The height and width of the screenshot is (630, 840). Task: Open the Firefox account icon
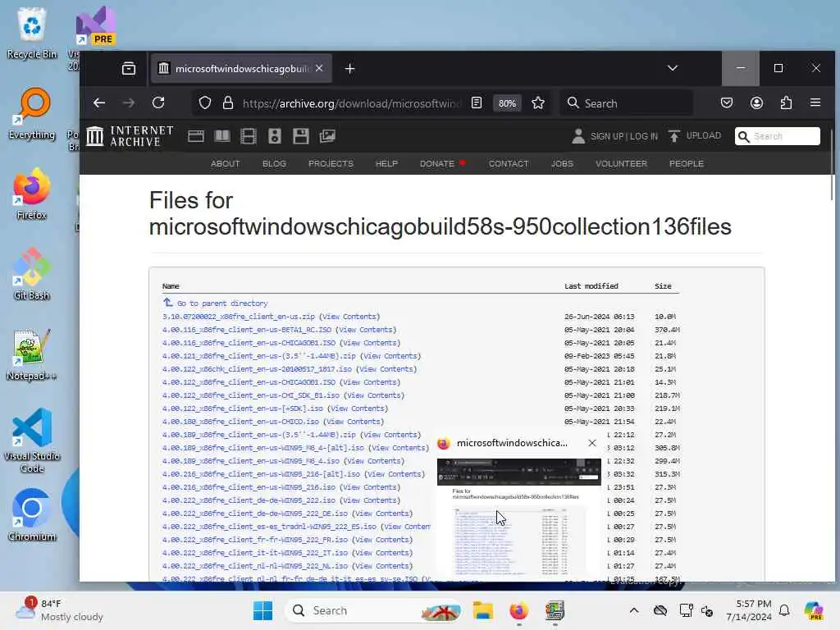click(756, 103)
